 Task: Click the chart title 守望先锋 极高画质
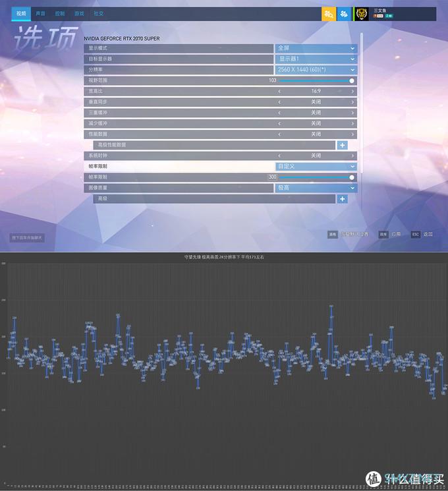click(x=224, y=257)
